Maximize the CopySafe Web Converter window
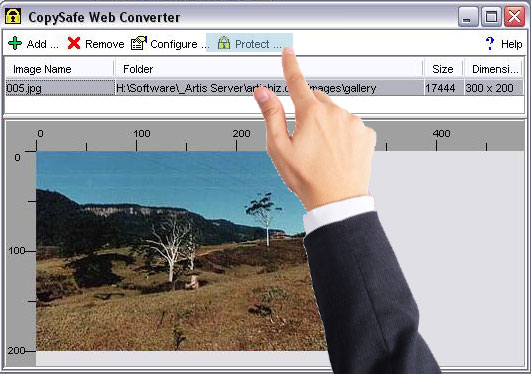Screen dimensions: 531x374 (491, 17)
